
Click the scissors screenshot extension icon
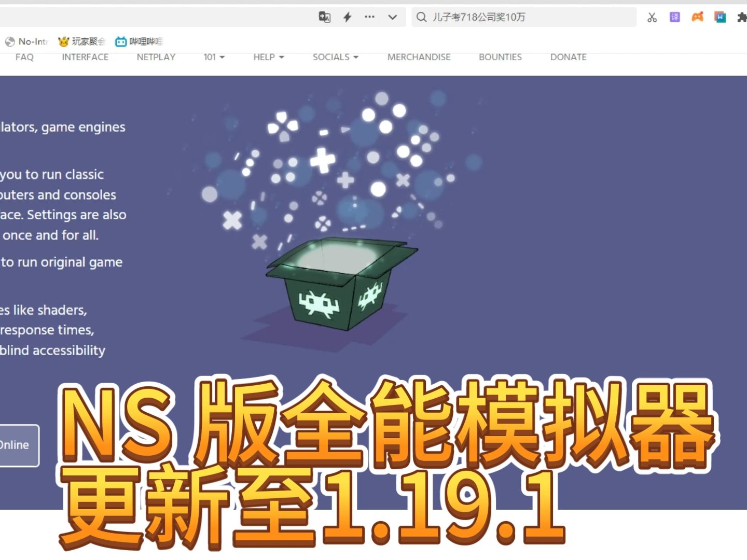pos(652,17)
